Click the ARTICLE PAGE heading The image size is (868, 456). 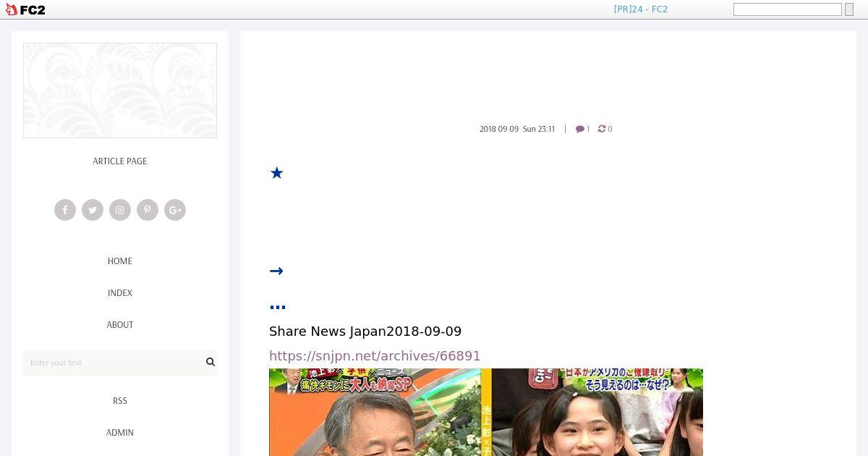[x=120, y=161]
